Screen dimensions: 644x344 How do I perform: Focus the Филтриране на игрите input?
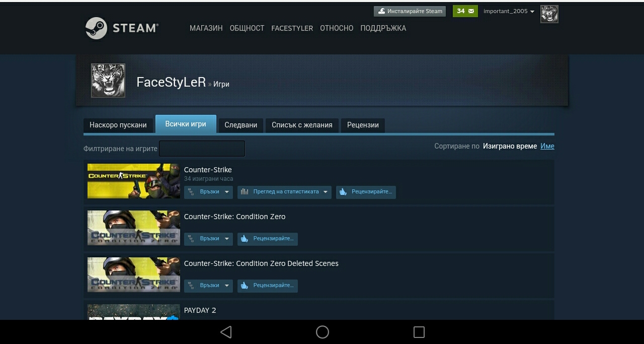(x=202, y=149)
